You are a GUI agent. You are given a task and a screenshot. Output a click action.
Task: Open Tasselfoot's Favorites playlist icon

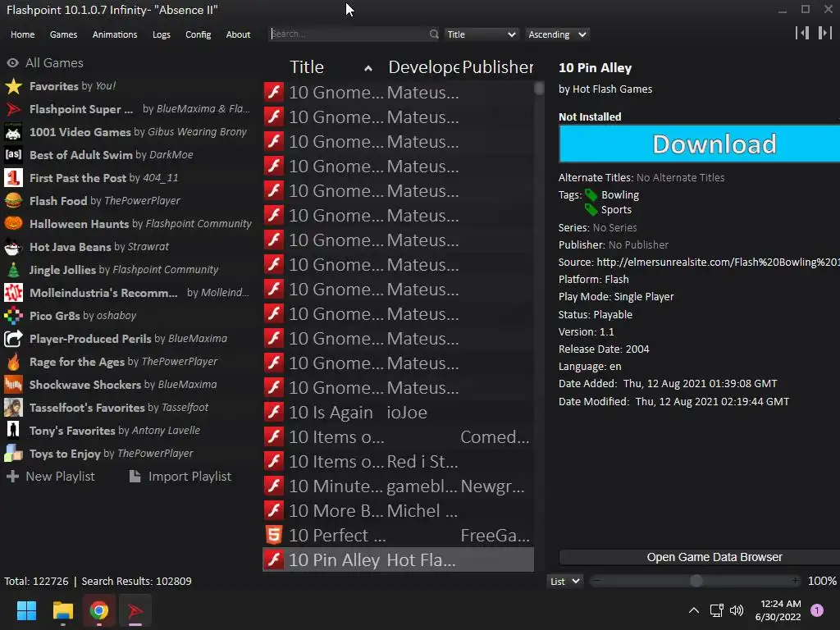pos(13,408)
